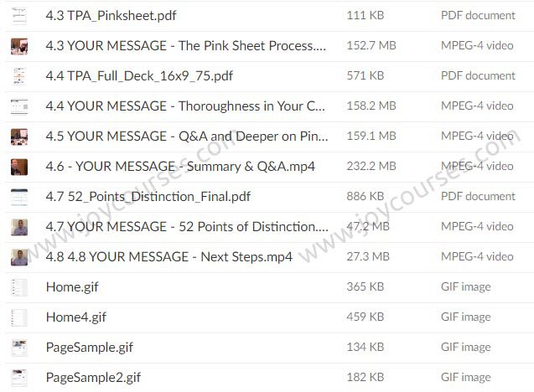Image resolution: width=534 pixels, height=392 pixels.
Task: Select the Pink Sheet Process video thumbnail icon
Action: (19, 46)
